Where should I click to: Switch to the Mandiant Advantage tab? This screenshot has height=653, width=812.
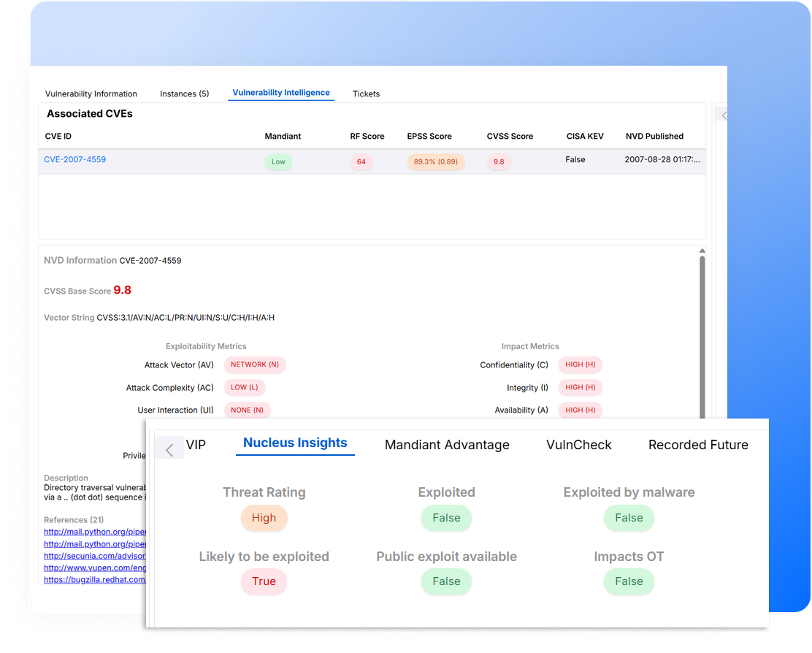(x=447, y=444)
